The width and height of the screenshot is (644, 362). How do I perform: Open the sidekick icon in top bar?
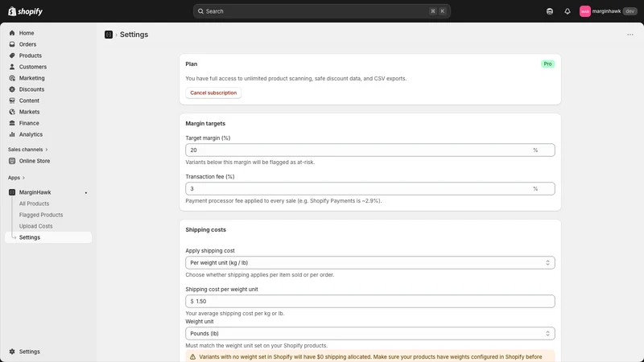coord(550,11)
